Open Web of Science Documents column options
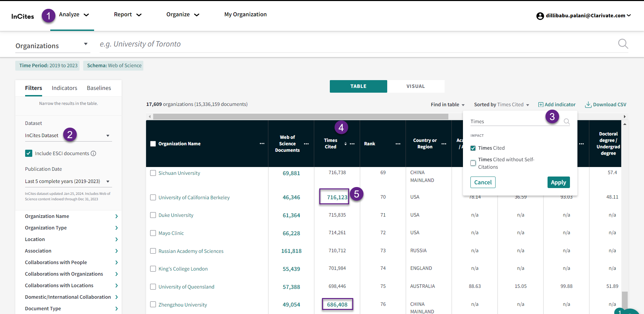The width and height of the screenshot is (644, 314). [306, 144]
